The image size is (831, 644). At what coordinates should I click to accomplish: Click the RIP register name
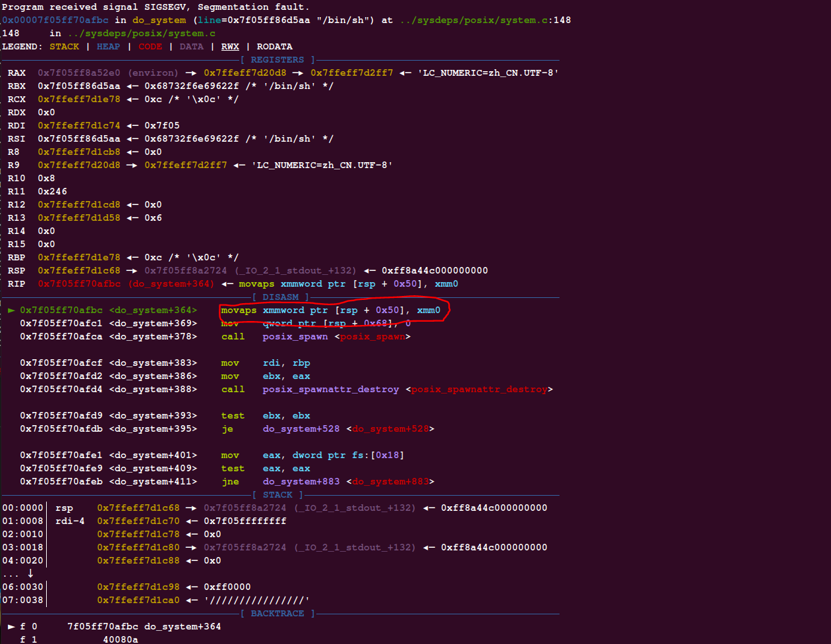pyautogui.click(x=16, y=284)
